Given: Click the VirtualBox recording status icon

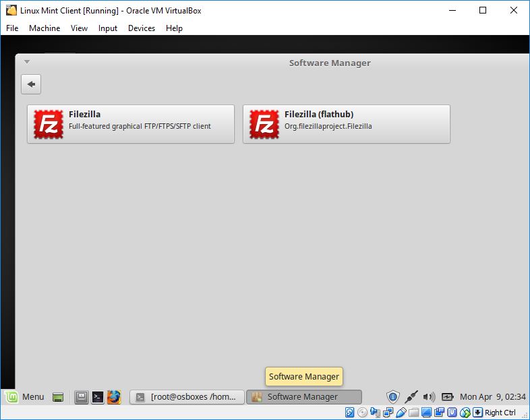Looking at the screenshot, I should pos(440,413).
